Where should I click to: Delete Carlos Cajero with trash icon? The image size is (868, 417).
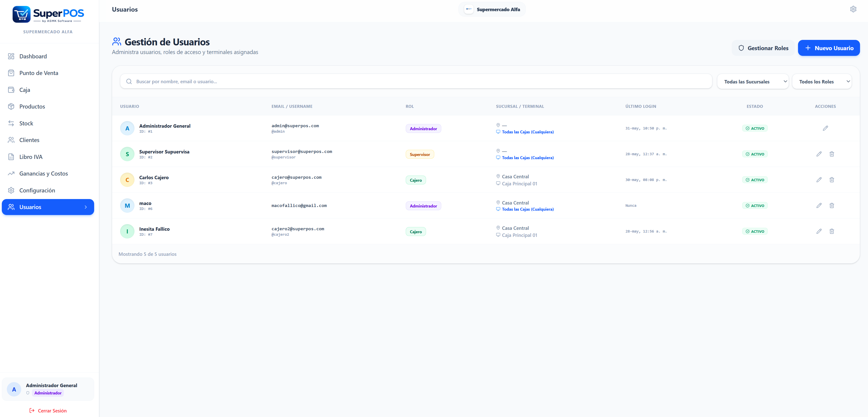(832, 180)
